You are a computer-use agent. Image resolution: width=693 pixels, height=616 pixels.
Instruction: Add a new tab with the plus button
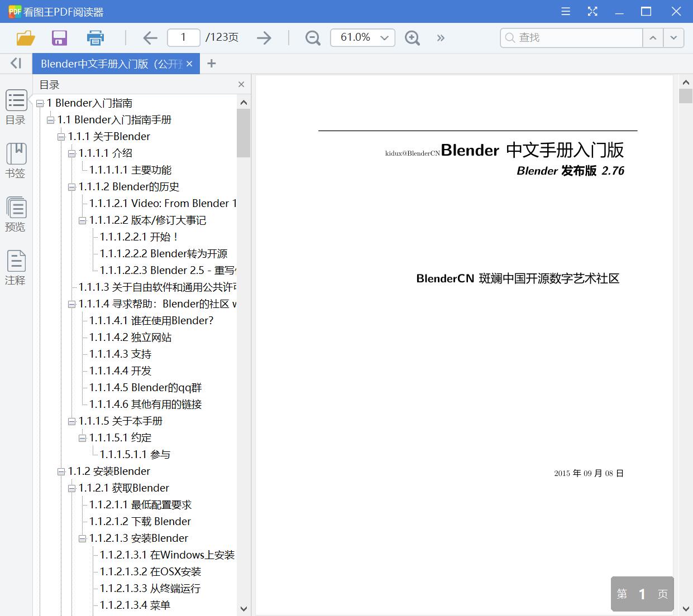(211, 64)
